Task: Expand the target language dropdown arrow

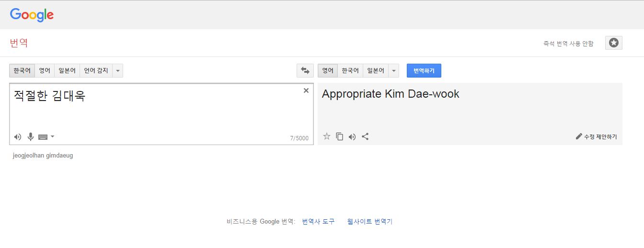Action: [393, 70]
